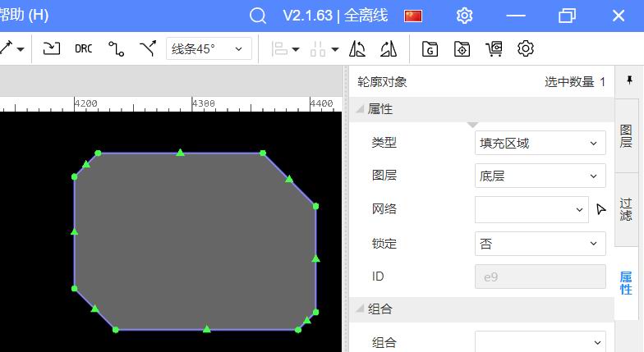Open the 类型 dropdown showing 填充区域
644x352 pixels.
click(540, 143)
